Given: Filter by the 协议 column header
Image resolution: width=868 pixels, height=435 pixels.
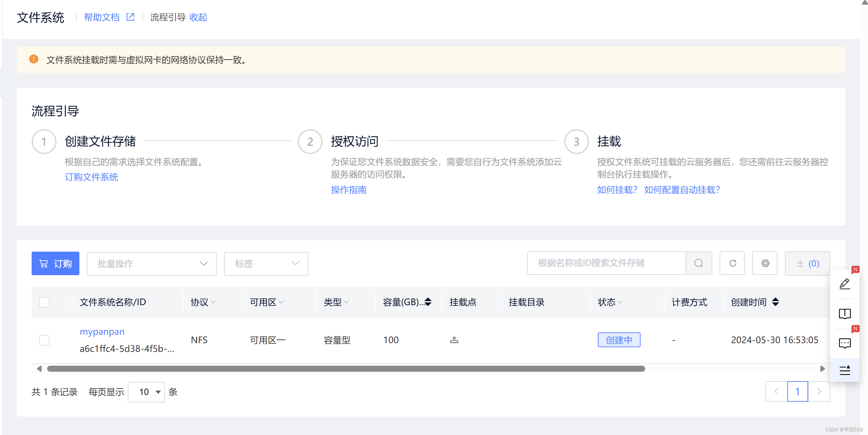Looking at the screenshot, I should tap(203, 302).
